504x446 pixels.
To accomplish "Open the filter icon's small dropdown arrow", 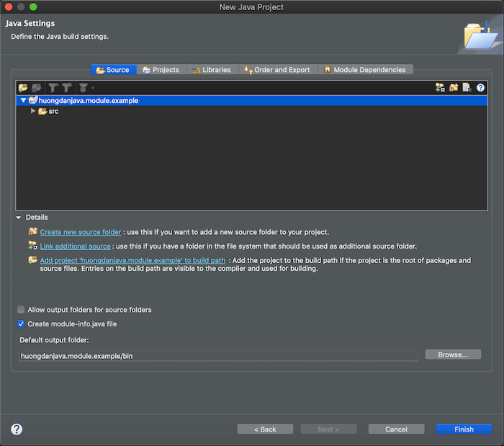I will pyautogui.click(x=93, y=88).
